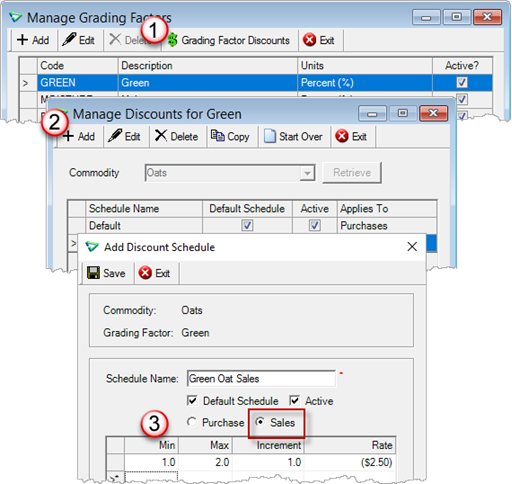Click Edit in Manage Grading Factors toolbar
Image resolution: width=512 pixels, height=484 pixels.
(79, 40)
